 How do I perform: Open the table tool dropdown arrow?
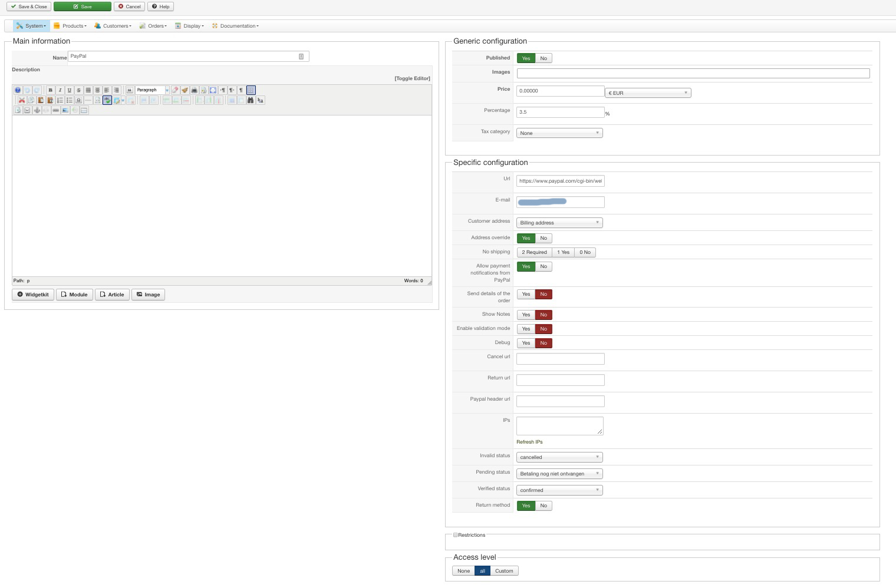coord(123,100)
